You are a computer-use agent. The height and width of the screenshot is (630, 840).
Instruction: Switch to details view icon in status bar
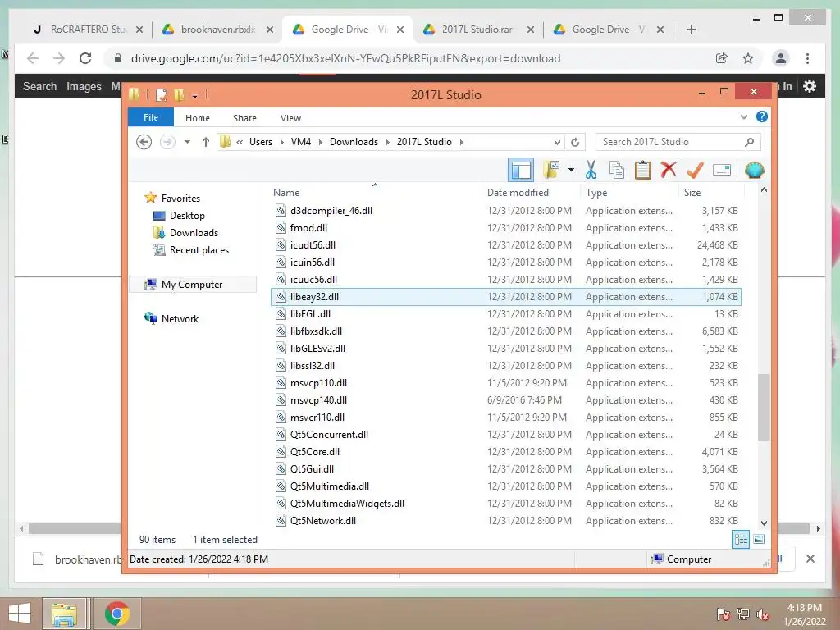741,540
